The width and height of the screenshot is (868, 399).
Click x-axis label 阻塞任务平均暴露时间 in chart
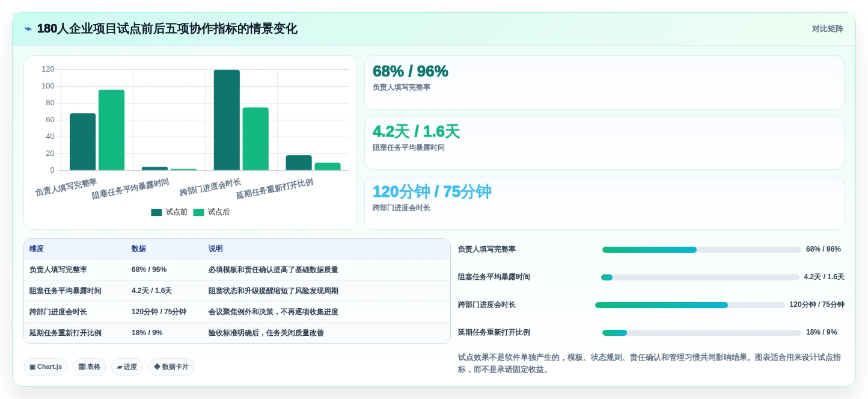(x=130, y=189)
